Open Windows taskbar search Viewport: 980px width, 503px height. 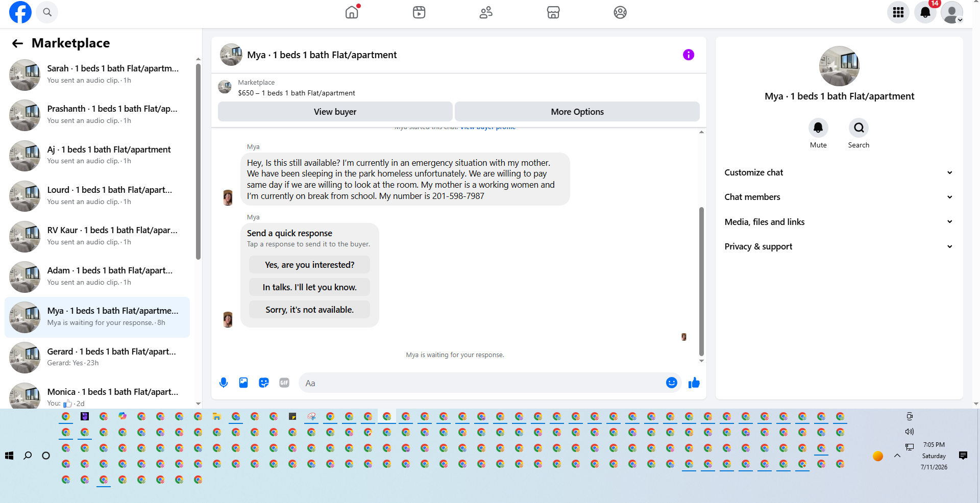28,456
